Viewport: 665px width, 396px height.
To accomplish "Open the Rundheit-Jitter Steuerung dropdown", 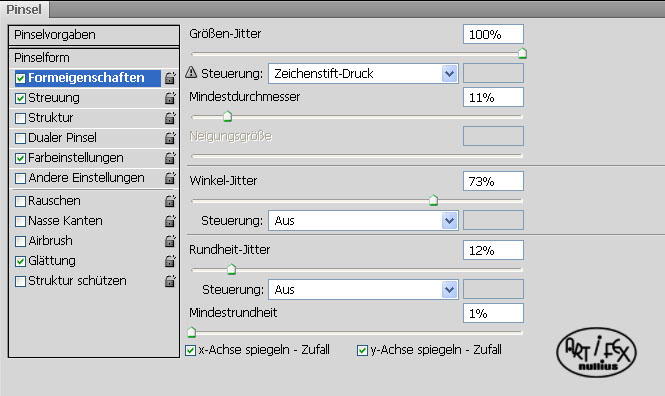I will tap(363, 290).
